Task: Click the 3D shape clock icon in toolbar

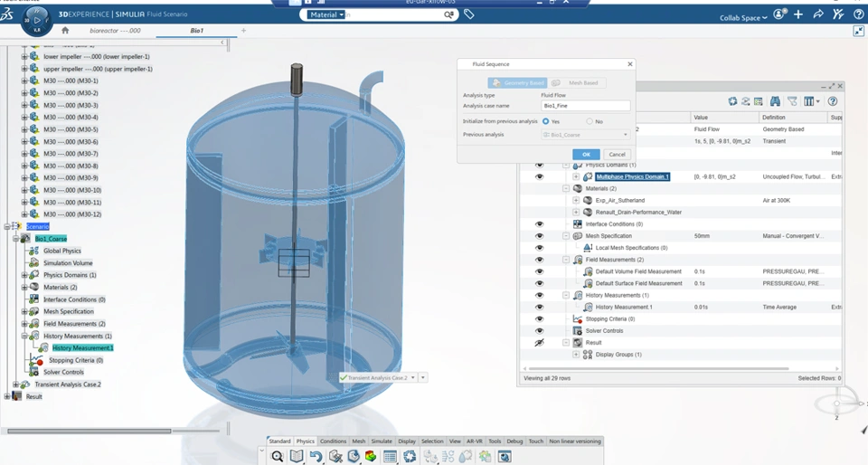Action: coord(354,456)
